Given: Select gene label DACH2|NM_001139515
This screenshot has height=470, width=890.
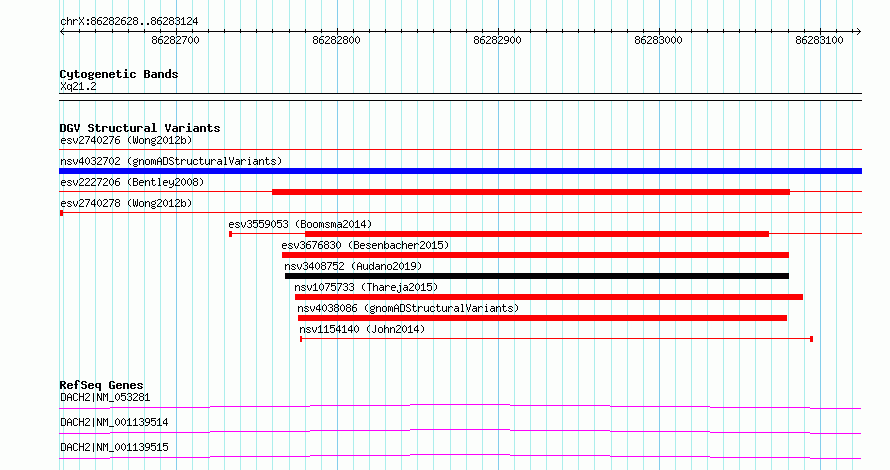Looking at the screenshot, I should [x=114, y=447].
